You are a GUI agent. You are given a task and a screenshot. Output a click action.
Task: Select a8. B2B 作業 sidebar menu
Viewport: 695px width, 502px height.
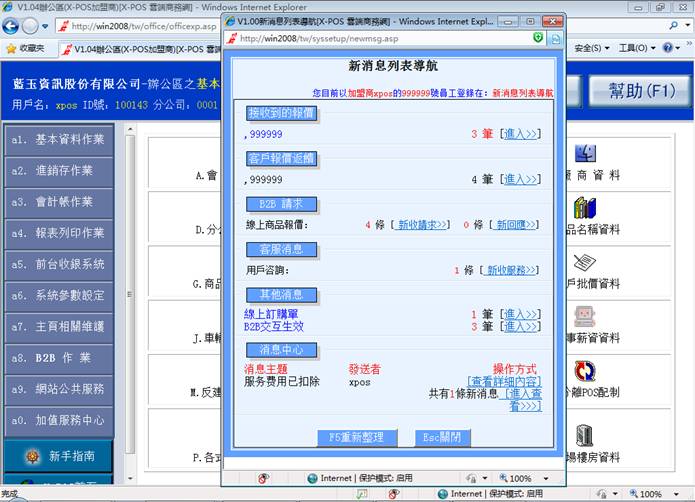click(x=57, y=357)
